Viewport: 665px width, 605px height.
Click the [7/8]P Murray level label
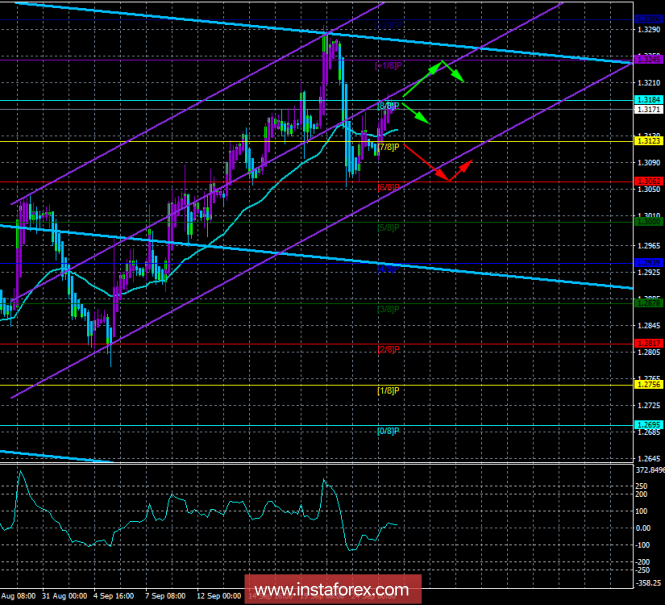click(x=388, y=147)
